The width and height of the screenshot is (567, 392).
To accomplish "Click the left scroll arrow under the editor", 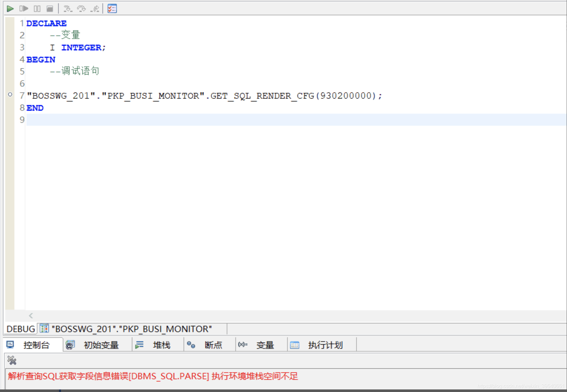I will click(x=31, y=316).
